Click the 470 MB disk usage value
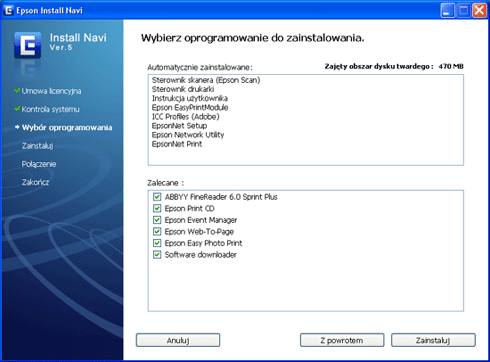This screenshot has height=362, width=490. click(451, 66)
